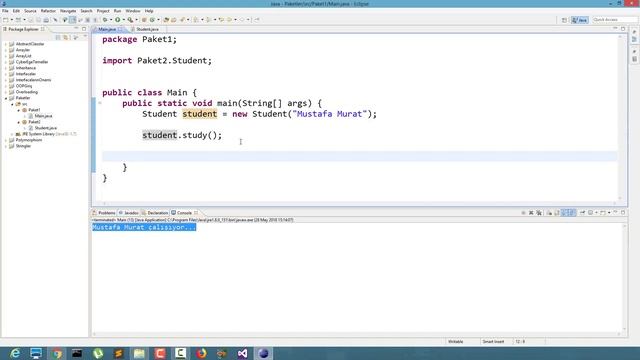Screen dimensions: 640x360
Task: Open the Refactor menu
Action: (48, 11)
